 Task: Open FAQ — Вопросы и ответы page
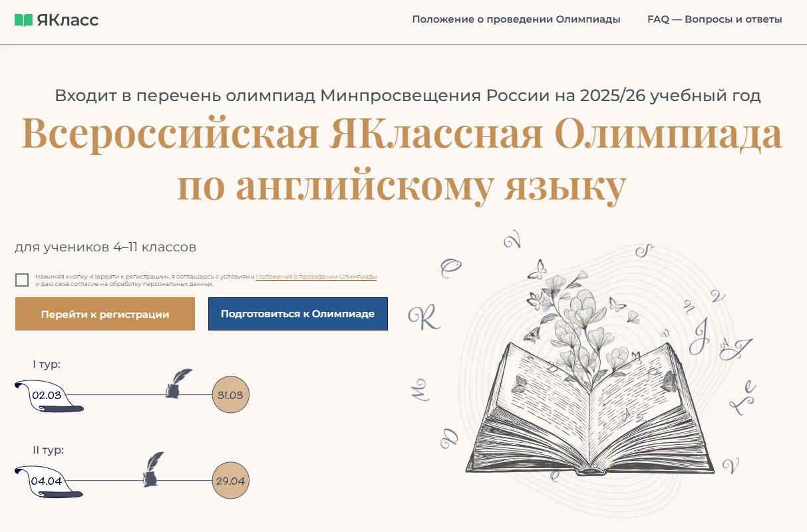pyautogui.click(x=715, y=19)
